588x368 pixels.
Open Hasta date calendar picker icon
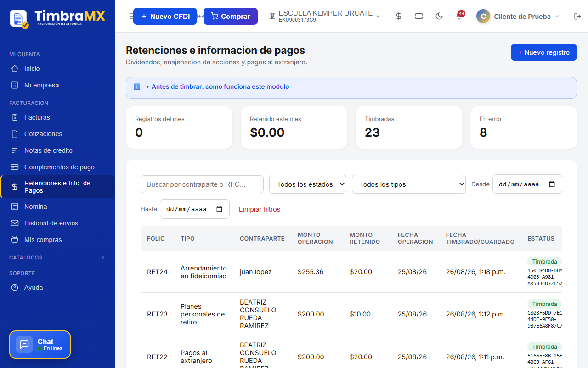click(220, 209)
